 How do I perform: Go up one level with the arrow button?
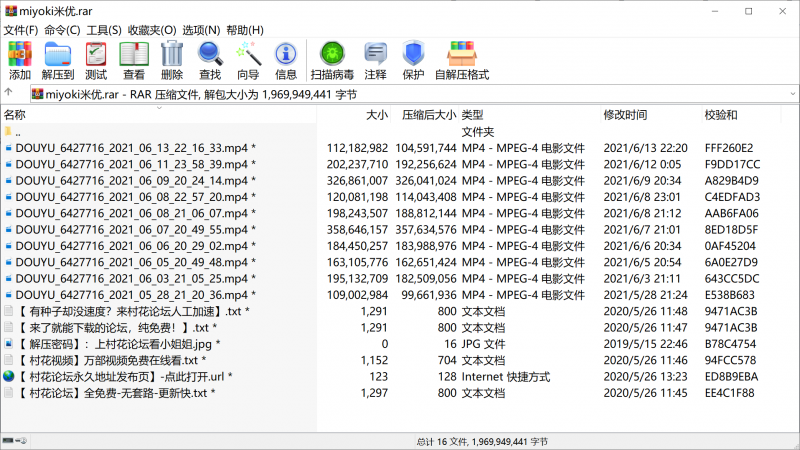click(x=12, y=95)
